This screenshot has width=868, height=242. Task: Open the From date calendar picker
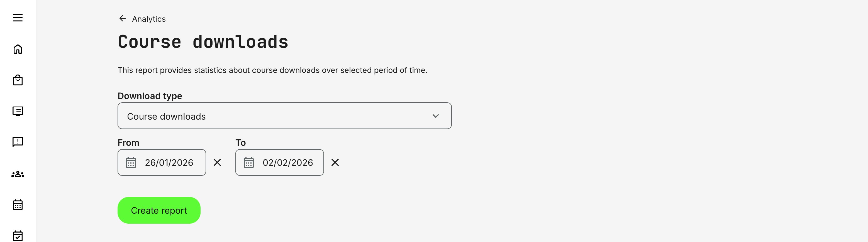(x=131, y=162)
